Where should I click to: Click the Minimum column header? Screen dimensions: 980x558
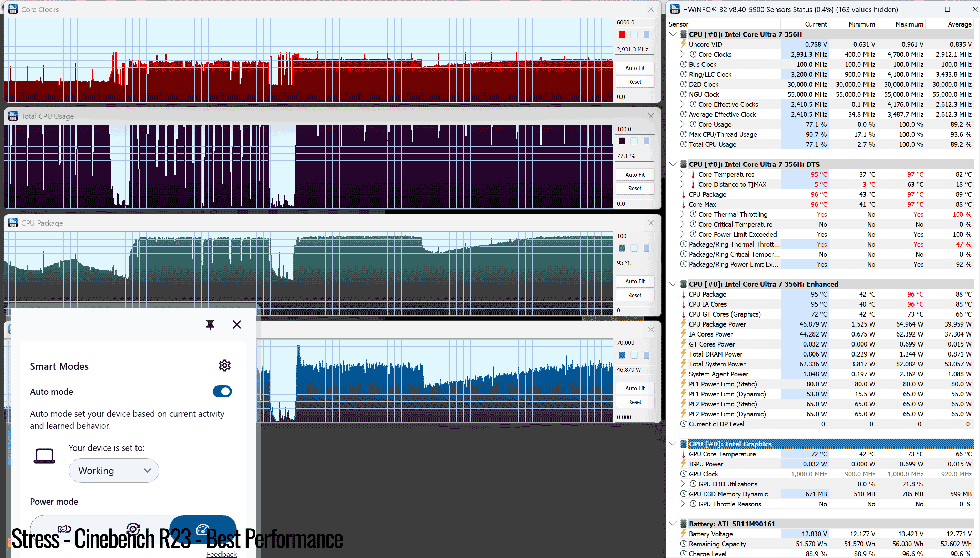coord(861,24)
